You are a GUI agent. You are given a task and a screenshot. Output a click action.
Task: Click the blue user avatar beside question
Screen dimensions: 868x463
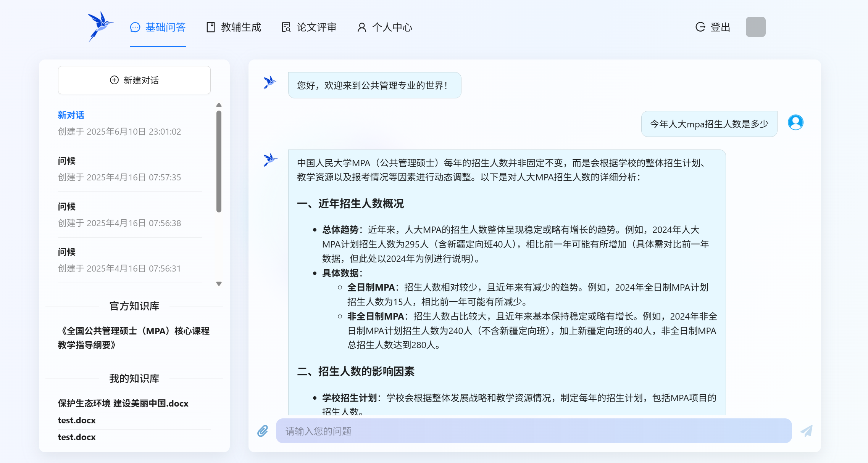pyautogui.click(x=795, y=123)
